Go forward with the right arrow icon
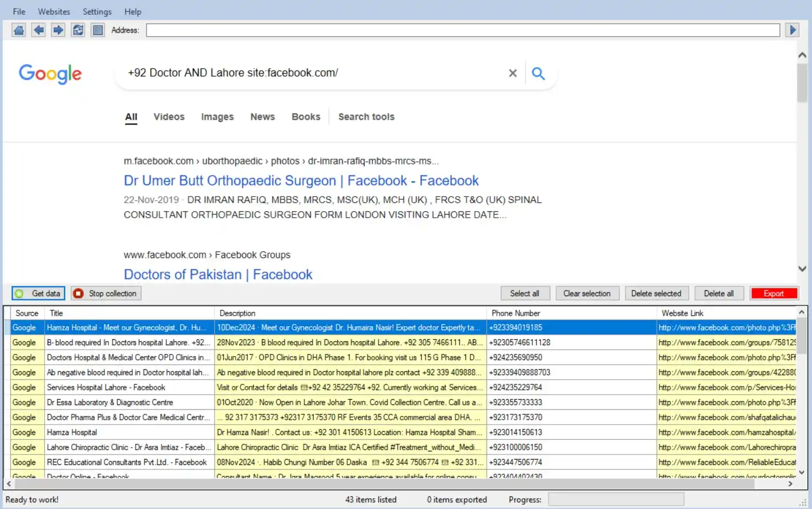 [x=58, y=30]
